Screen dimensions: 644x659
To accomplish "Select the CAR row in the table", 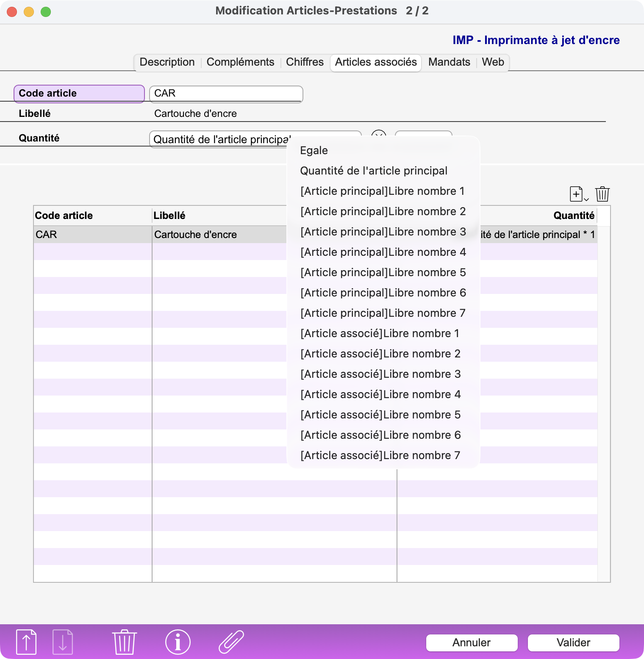I will pos(316,235).
